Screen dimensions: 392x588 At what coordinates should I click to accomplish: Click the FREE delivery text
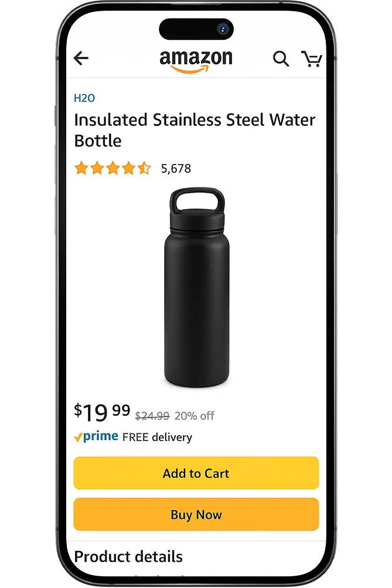(x=157, y=437)
